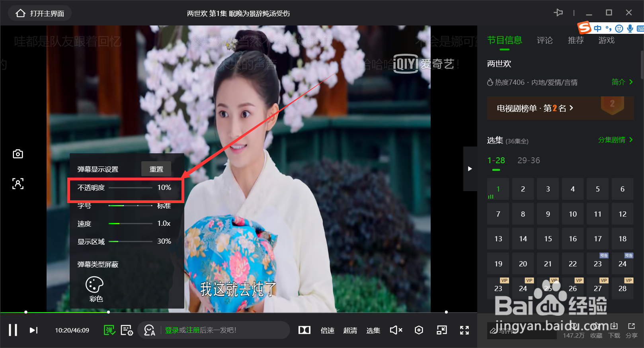Click Sogou microphone voice input icon
Screen dimensions: 644x348
[630, 28]
